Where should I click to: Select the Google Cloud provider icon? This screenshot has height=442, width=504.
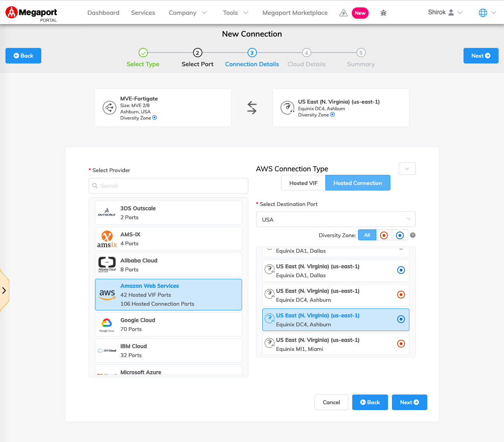(x=107, y=324)
